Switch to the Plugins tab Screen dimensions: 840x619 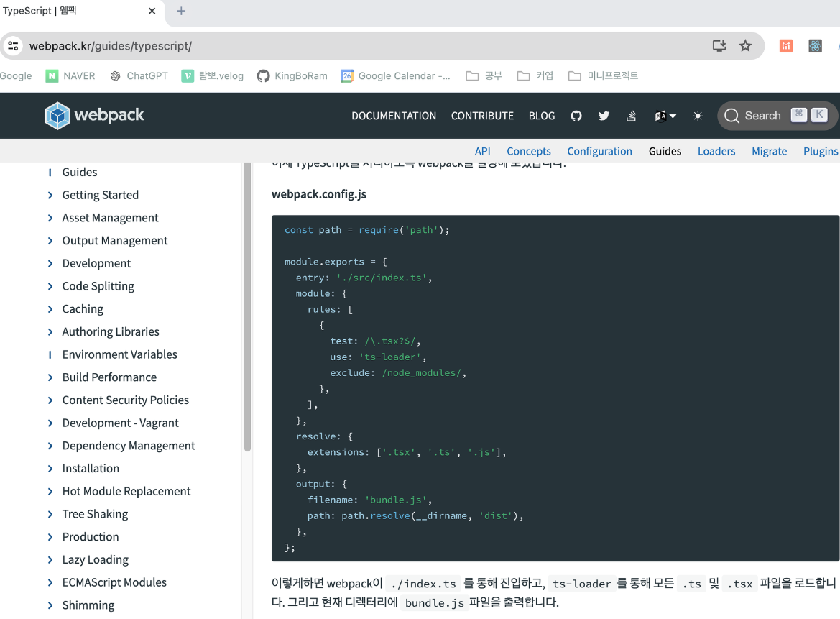[820, 151]
